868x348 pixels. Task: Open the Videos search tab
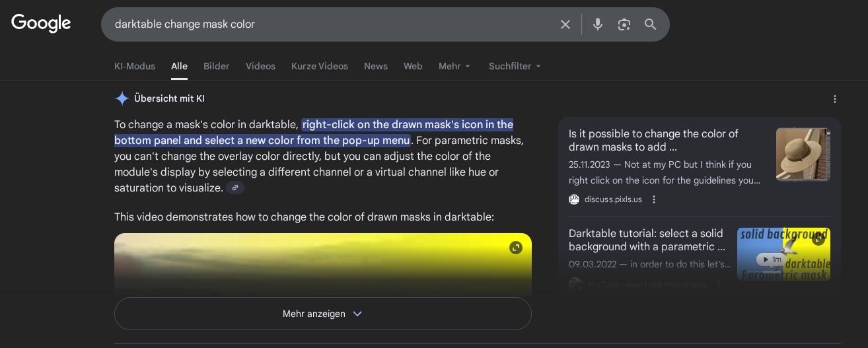click(260, 66)
